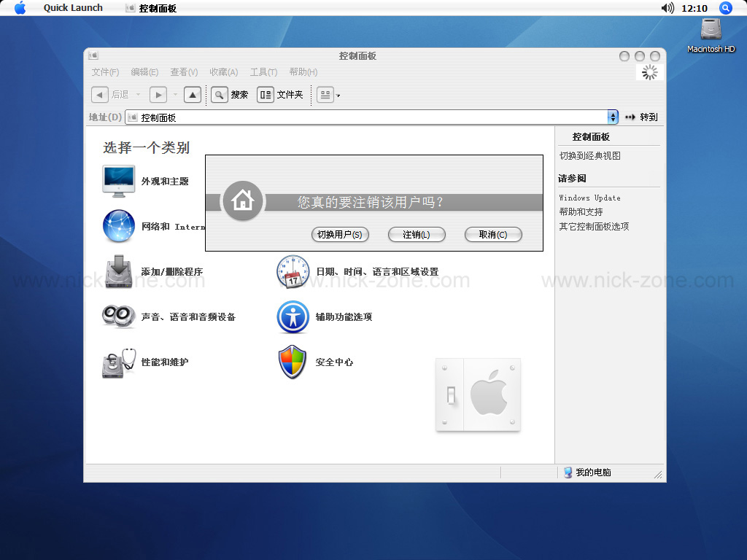Go forward with the Forward arrow

158,95
